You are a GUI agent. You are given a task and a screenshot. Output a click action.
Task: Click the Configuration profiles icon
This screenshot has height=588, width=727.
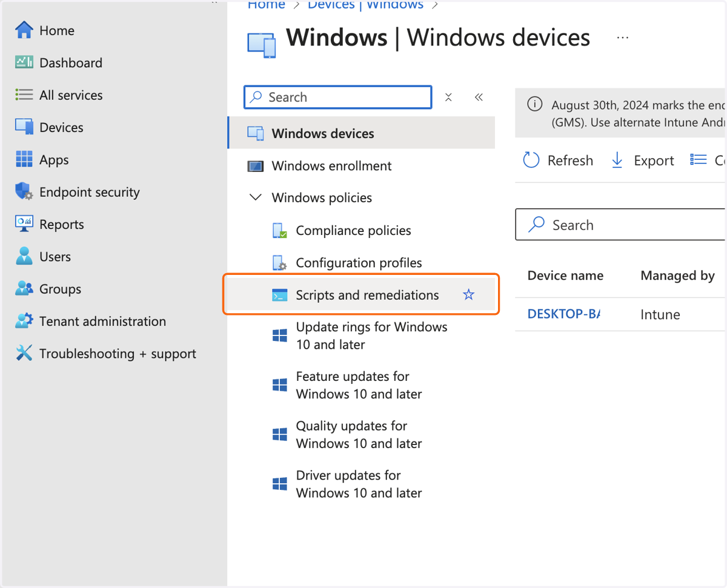click(279, 263)
